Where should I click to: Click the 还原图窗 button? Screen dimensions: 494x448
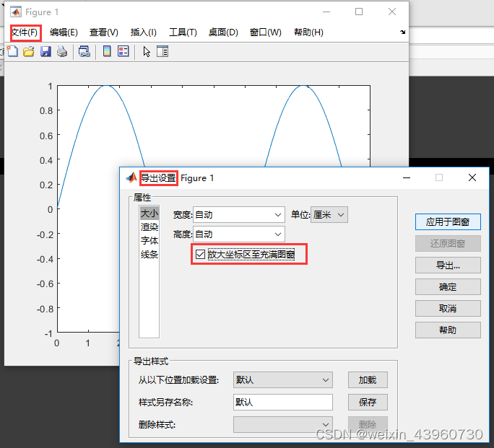(448, 244)
